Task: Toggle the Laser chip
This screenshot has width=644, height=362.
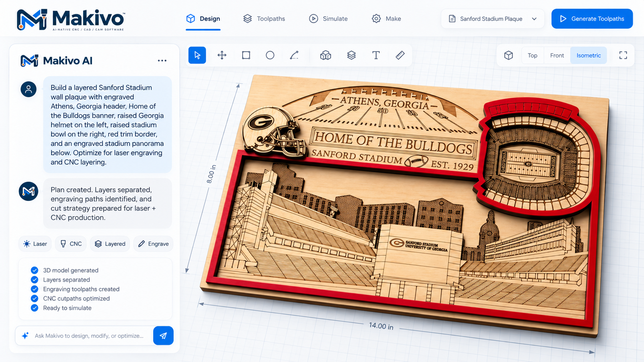Action: tap(35, 244)
